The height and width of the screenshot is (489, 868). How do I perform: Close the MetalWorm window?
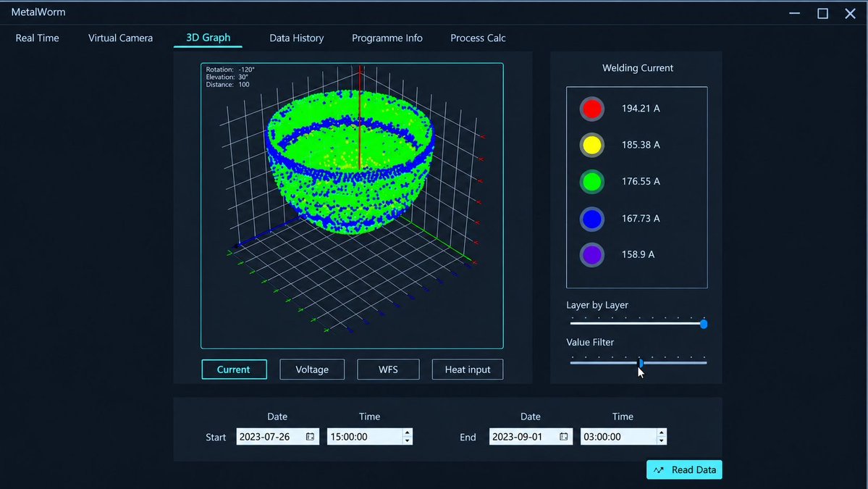pyautogui.click(x=851, y=13)
